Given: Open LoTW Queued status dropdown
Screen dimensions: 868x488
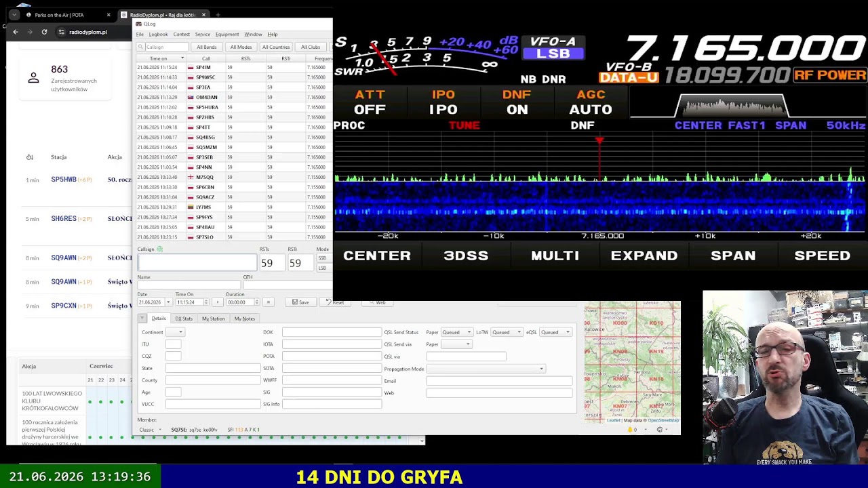Looking at the screenshot, I should [507, 332].
